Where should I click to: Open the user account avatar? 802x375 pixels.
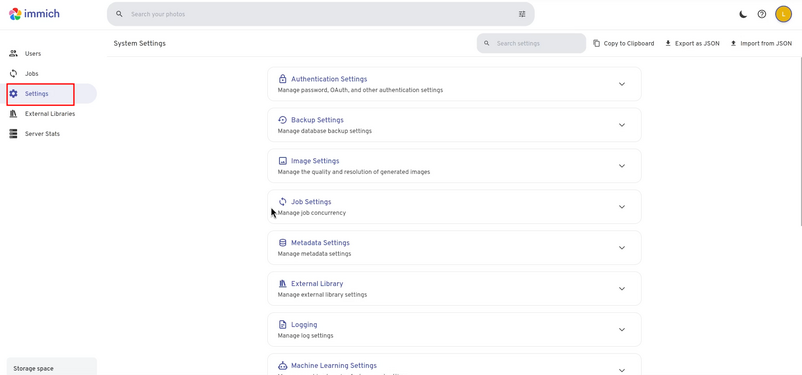pyautogui.click(x=783, y=14)
